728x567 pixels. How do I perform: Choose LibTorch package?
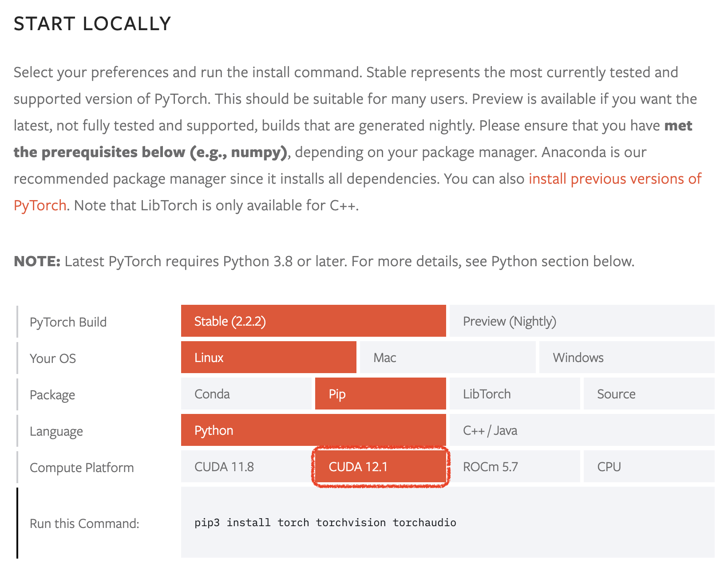pos(515,394)
